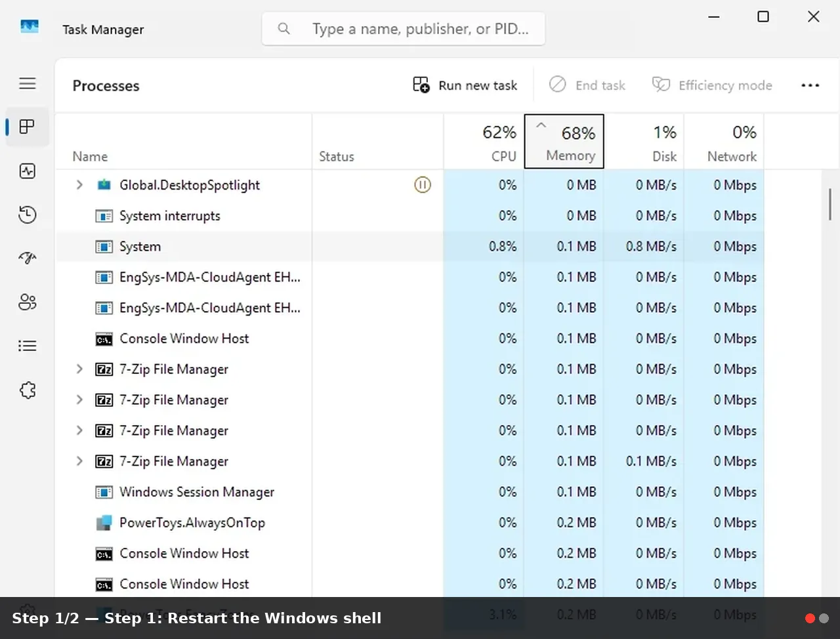
Task: Open the navigation hamburger menu
Action: [28, 83]
